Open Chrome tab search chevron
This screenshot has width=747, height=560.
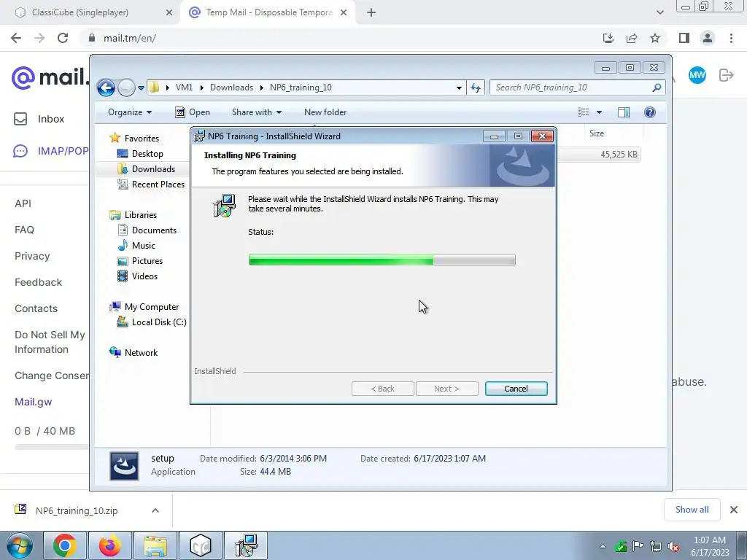659,12
